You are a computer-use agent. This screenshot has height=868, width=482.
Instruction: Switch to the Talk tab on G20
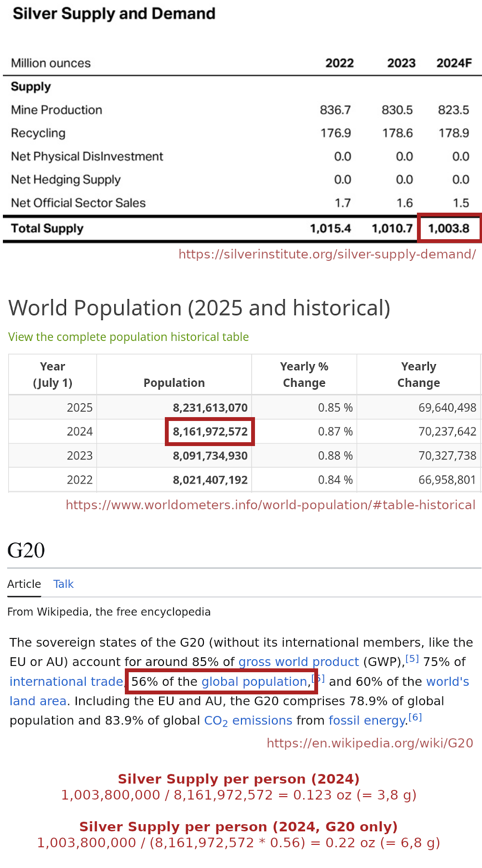pos(63,584)
